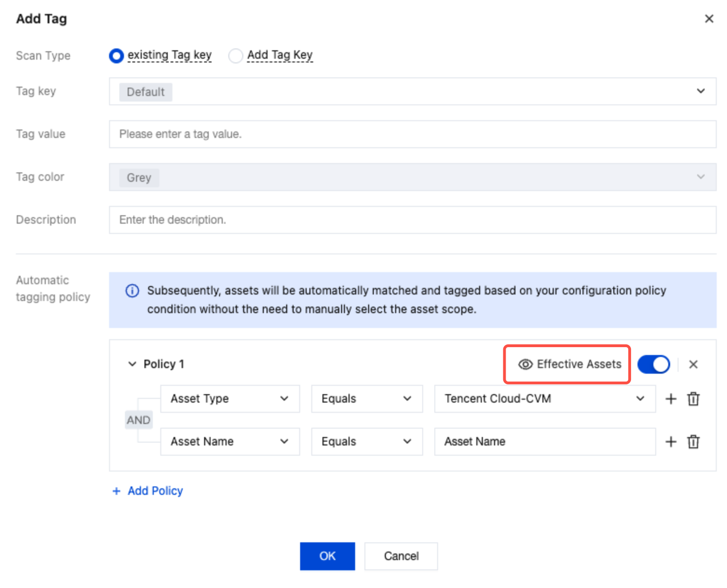
Task: Remove Policy 1 with the X icon
Action: click(x=693, y=364)
